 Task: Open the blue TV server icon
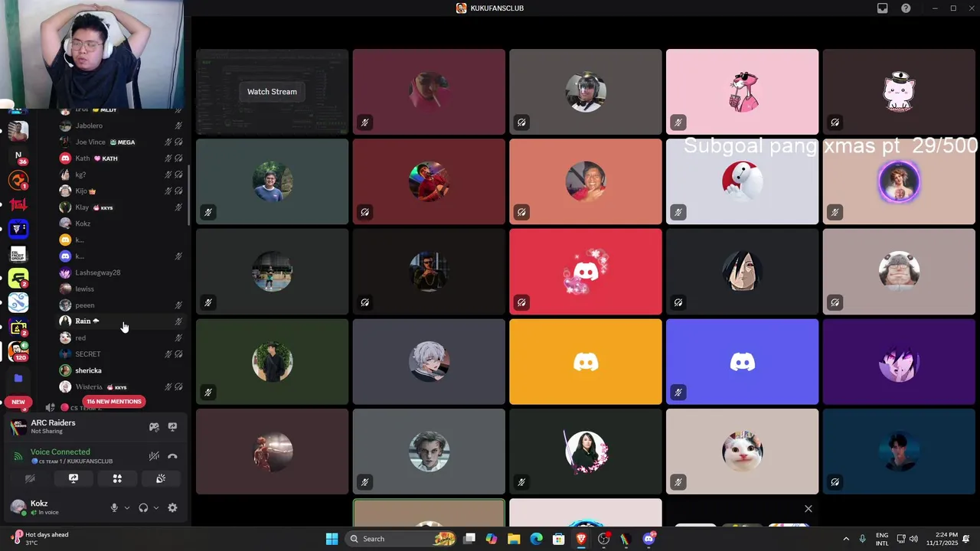pyautogui.click(x=18, y=229)
